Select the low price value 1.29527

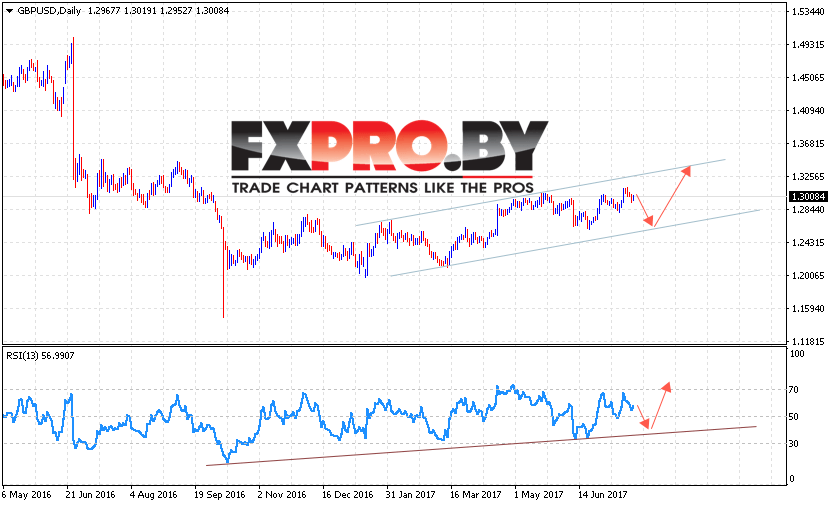point(176,11)
